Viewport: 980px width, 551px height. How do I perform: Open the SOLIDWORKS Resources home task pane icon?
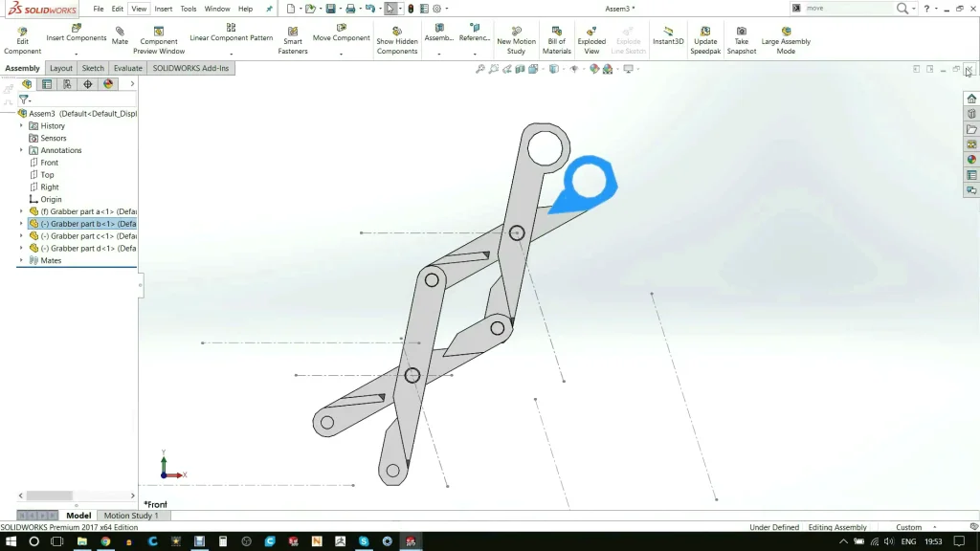[971, 99]
